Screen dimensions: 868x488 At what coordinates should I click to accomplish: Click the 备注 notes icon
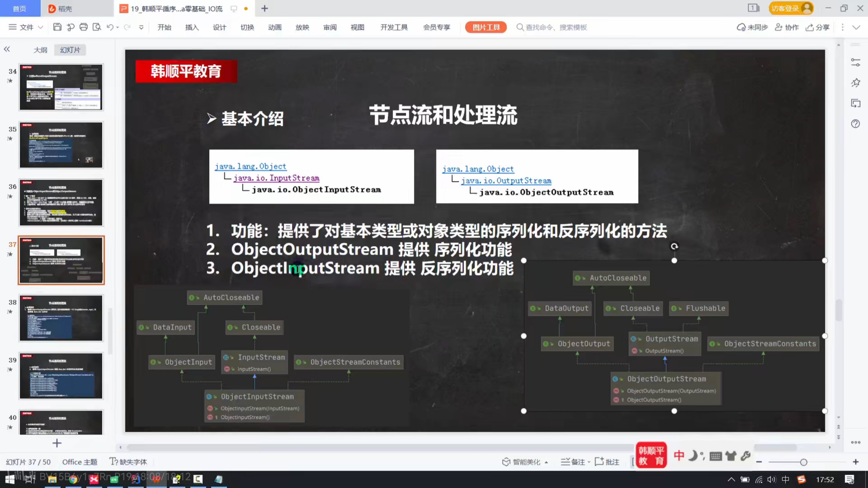(x=575, y=462)
